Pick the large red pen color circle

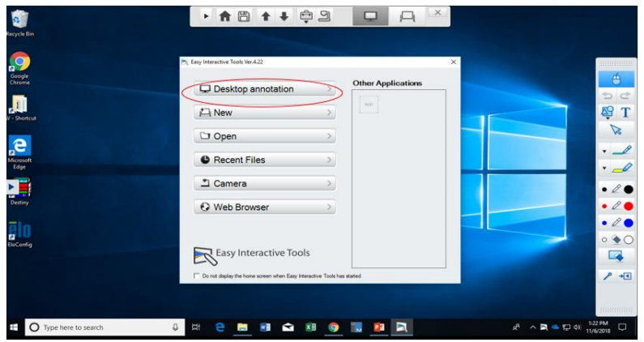click(628, 206)
